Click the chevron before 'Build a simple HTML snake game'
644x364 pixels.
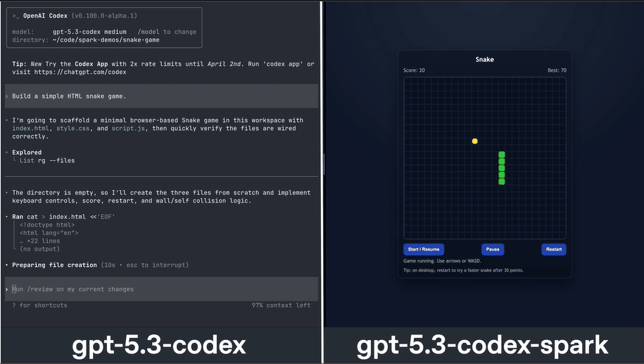[x=6, y=96]
